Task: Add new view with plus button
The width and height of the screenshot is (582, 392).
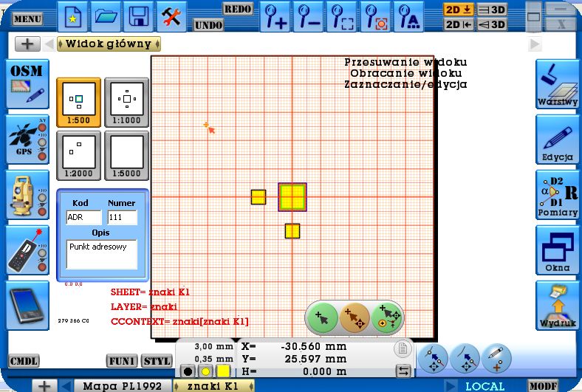Action: pyautogui.click(x=27, y=44)
